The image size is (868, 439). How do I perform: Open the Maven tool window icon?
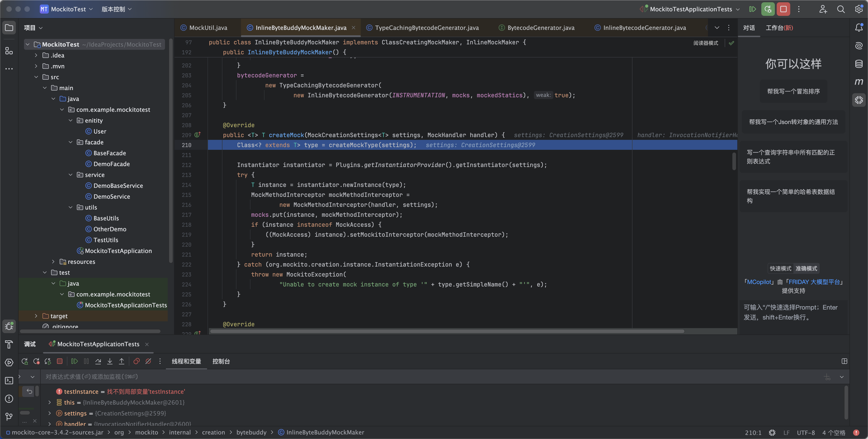(859, 82)
